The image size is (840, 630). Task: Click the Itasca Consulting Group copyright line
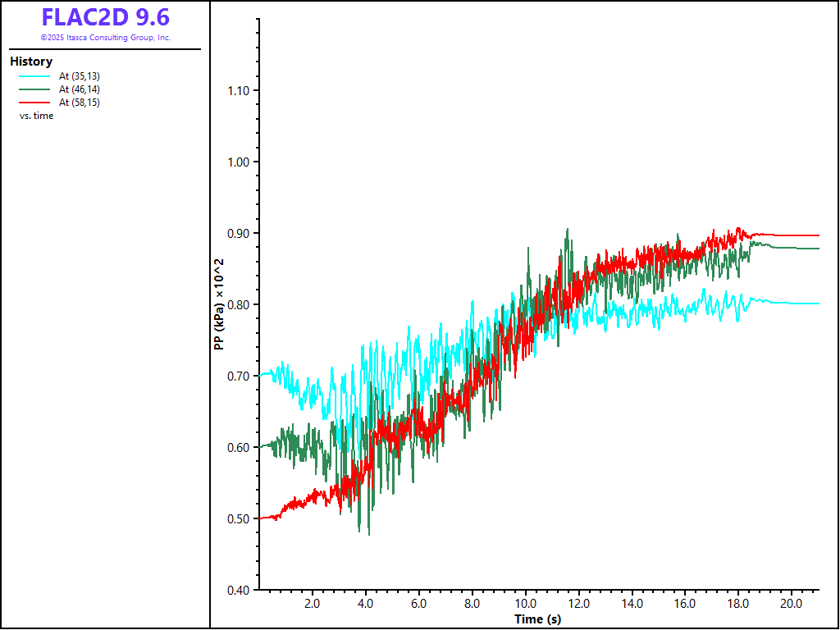(x=105, y=38)
